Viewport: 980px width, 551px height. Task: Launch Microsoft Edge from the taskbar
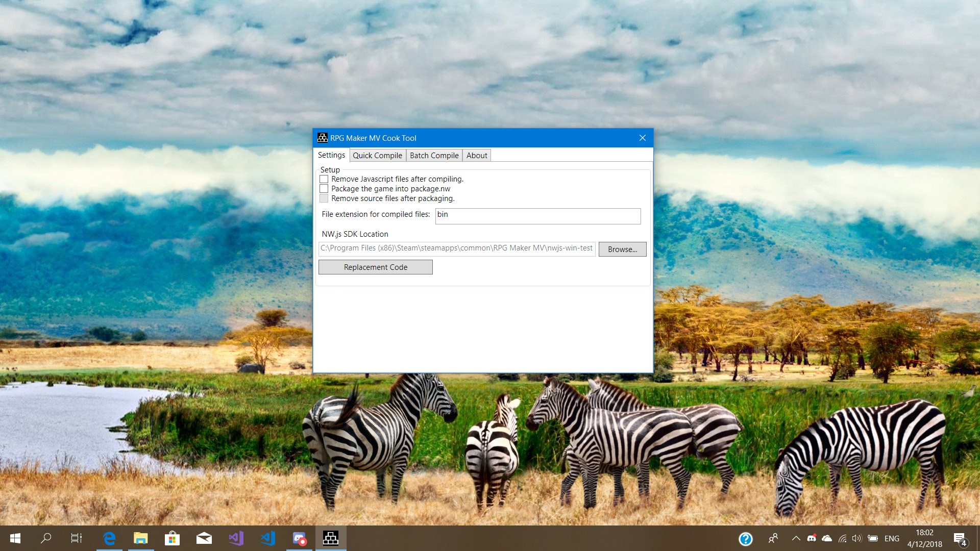tap(109, 538)
